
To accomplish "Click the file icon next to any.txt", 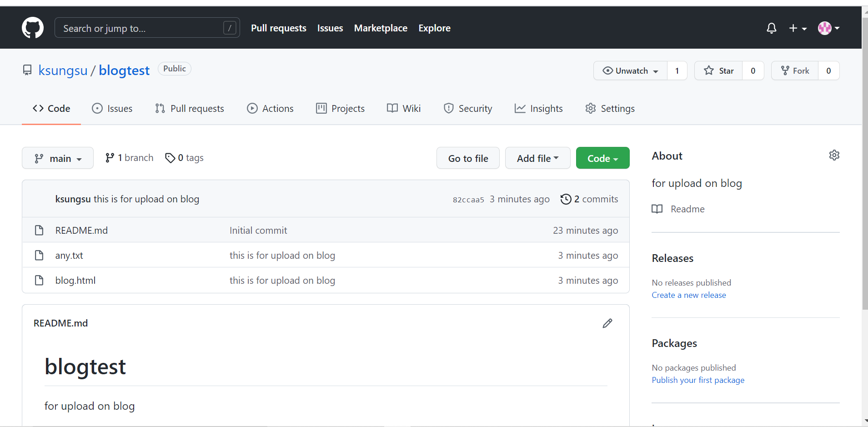I will click(x=39, y=255).
